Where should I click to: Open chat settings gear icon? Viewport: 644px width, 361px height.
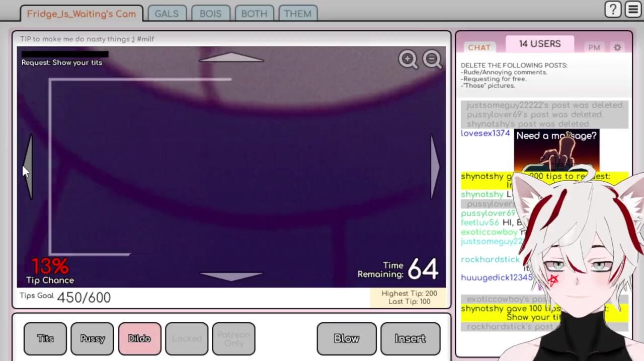(x=617, y=47)
